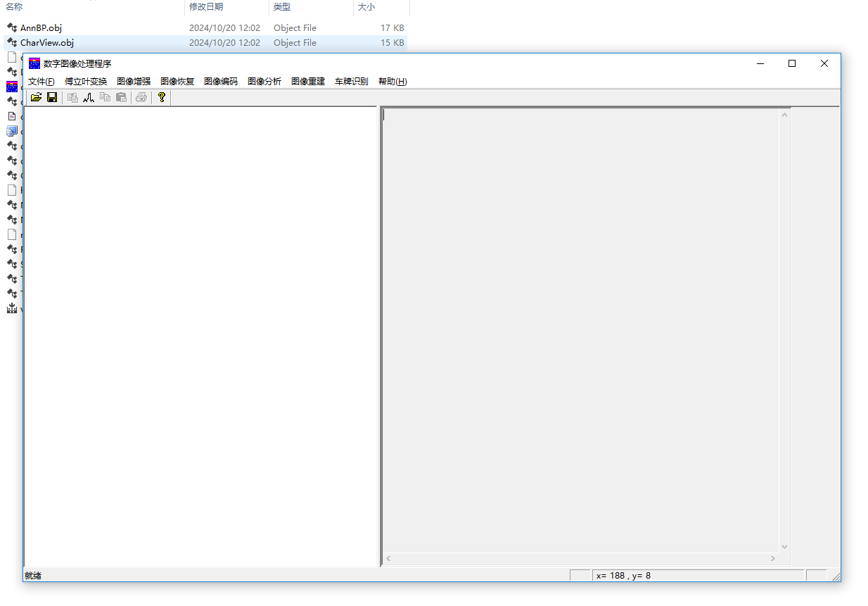This screenshot has height=606, width=868.
Task: Open the 车牌识别 menu
Action: [x=351, y=82]
